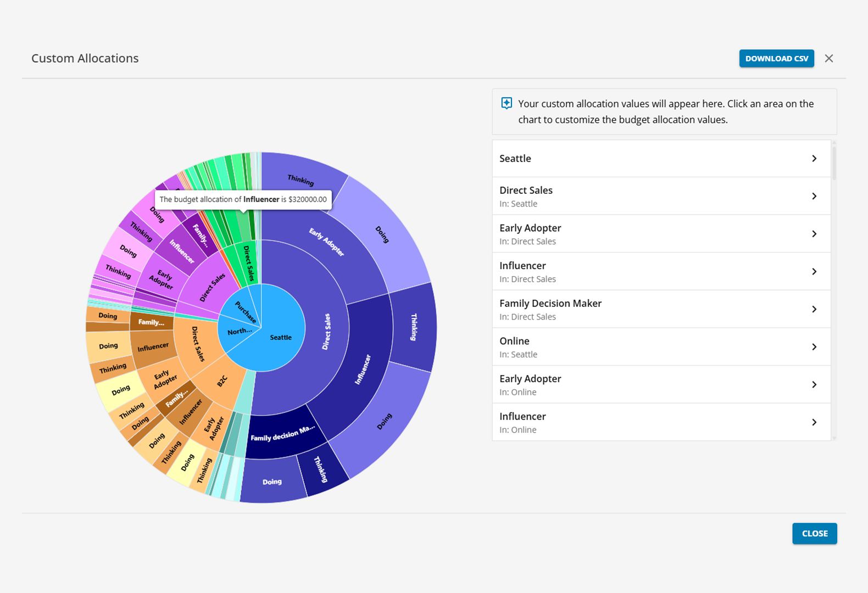Open Early Adopter in Online chevron
This screenshot has width=868, height=593.
coord(814,384)
